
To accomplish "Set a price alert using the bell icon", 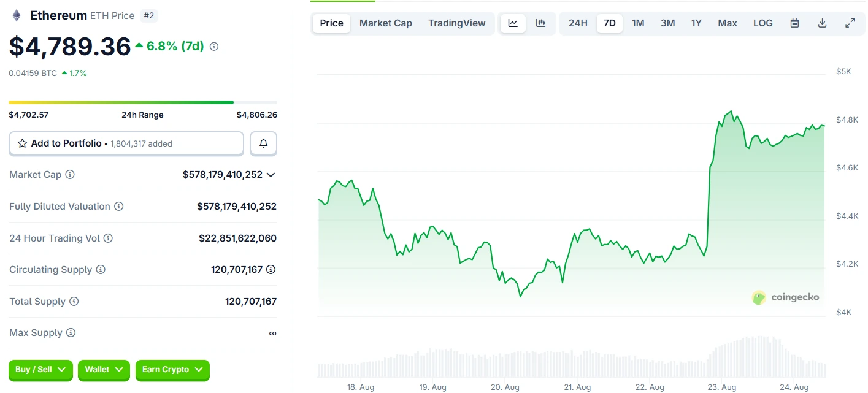I will click(263, 143).
